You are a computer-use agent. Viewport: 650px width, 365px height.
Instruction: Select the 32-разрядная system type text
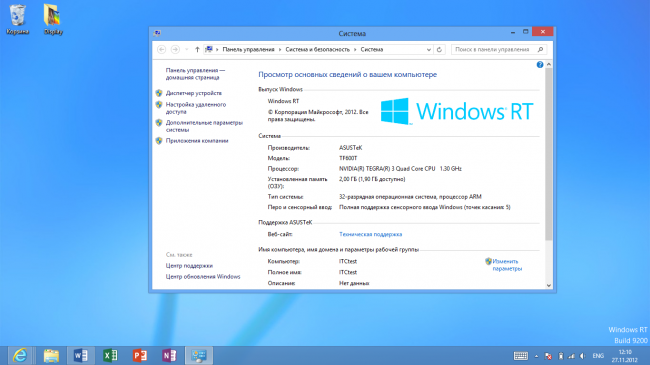[x=410, y=197]
